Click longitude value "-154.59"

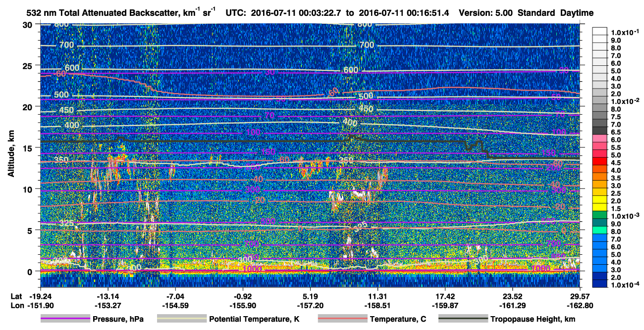(x=175, y=305)
